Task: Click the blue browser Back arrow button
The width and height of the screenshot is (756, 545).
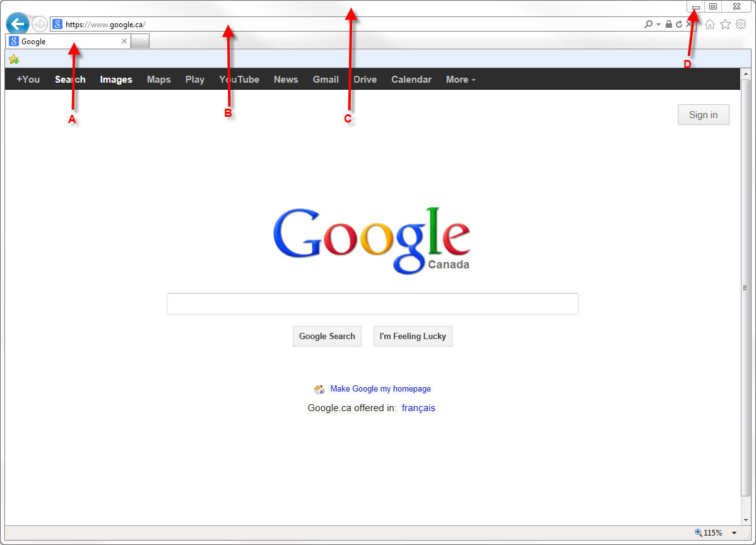Action: point(18,23)
